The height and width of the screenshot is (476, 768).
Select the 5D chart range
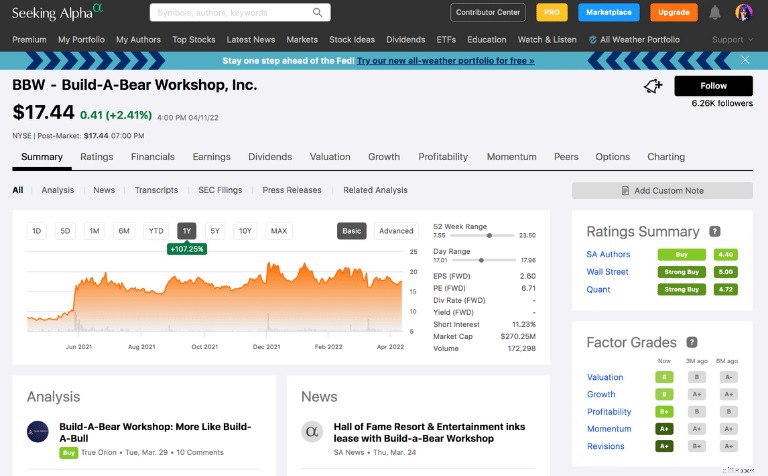click(x=65, y=231)
